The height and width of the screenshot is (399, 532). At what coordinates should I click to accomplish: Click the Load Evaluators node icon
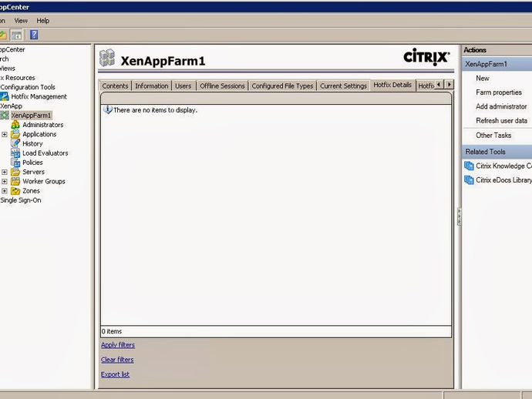(15, 153)
